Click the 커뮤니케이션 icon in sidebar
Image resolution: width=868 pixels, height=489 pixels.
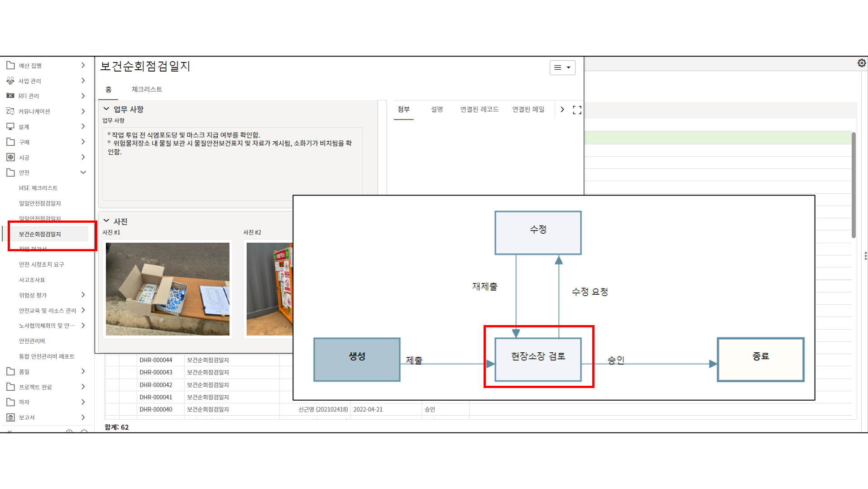coord(10,111)
